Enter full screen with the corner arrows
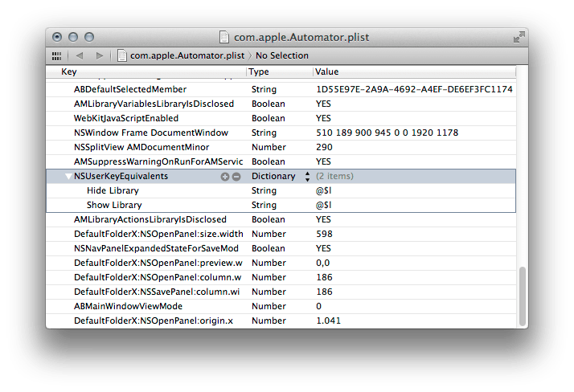 pyautogui.click(x=519, y=37)
